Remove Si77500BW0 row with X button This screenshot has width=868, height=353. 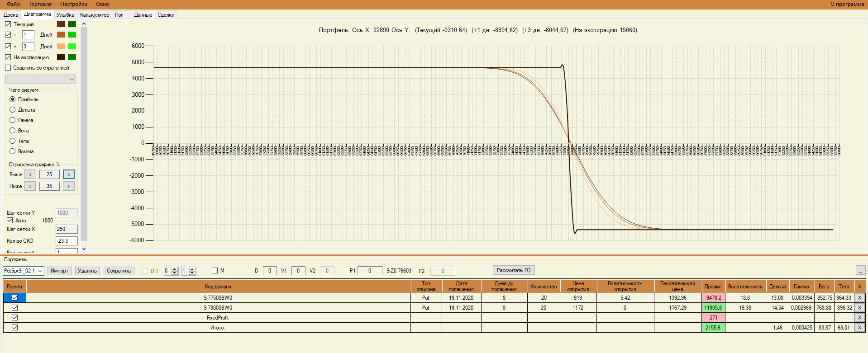tap(859, 298)
